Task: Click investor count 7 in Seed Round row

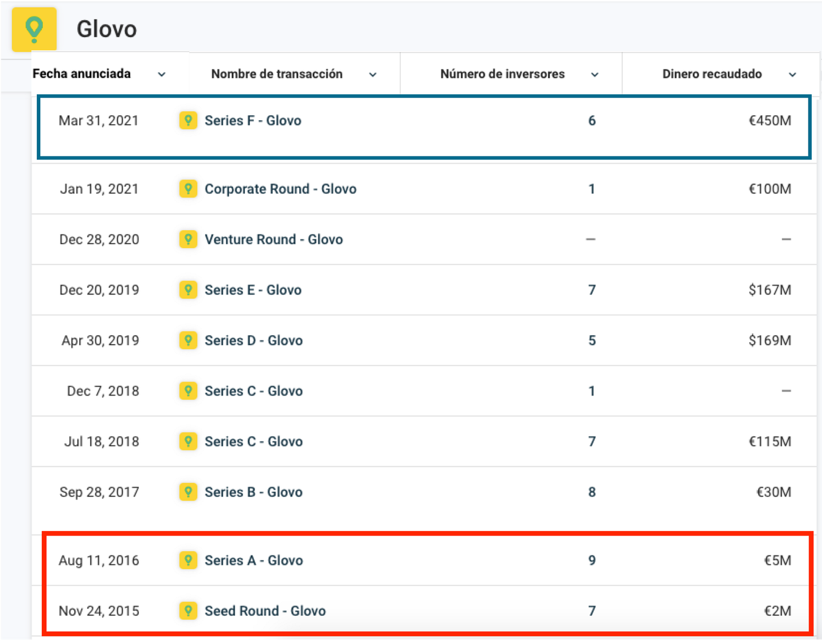Action: pos(592,611)
